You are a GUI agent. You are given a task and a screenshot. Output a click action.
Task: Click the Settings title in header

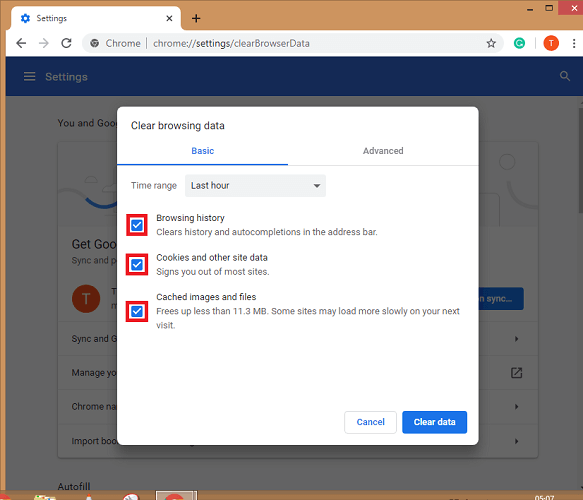coord(67,77)
